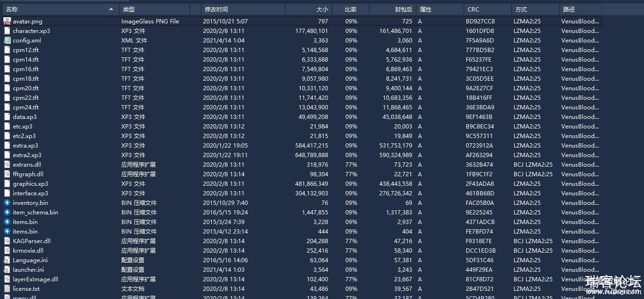Select the CRC value '2F43ADA8'
Screen dimensions: 644x299
tap(480, 183)
